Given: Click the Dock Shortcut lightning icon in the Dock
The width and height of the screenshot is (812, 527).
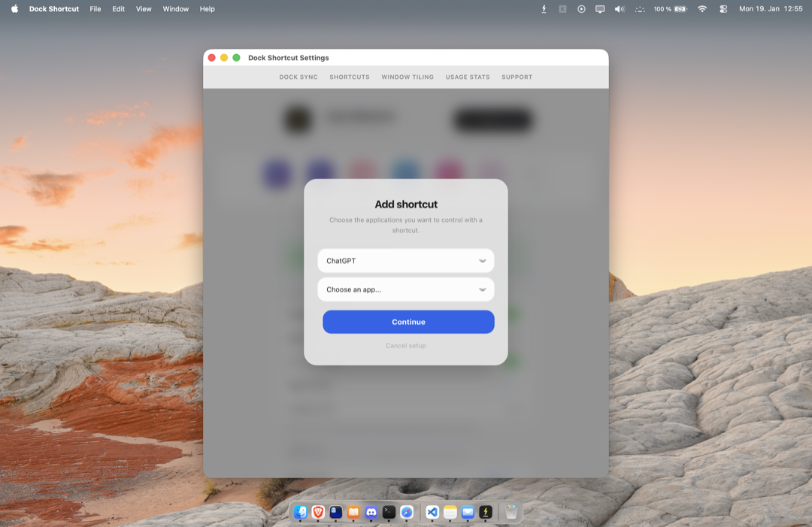Looking at the screenshot, I should tap(485, 513).
